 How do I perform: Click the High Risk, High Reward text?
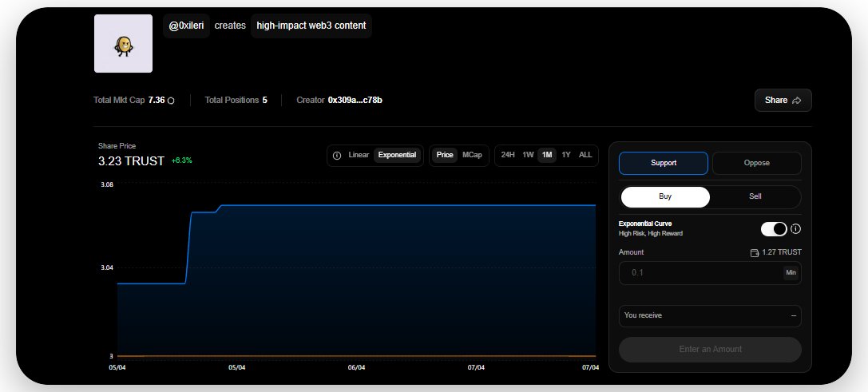point(651,234)
